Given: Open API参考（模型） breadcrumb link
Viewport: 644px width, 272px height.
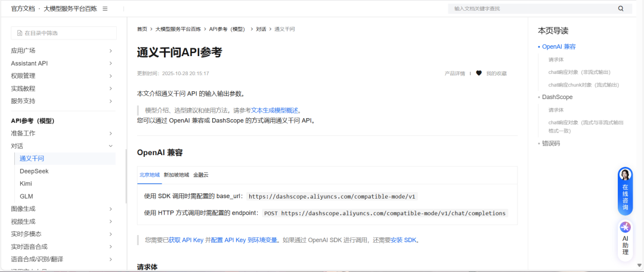Looking at the screenshot, I should pos(227,29).
